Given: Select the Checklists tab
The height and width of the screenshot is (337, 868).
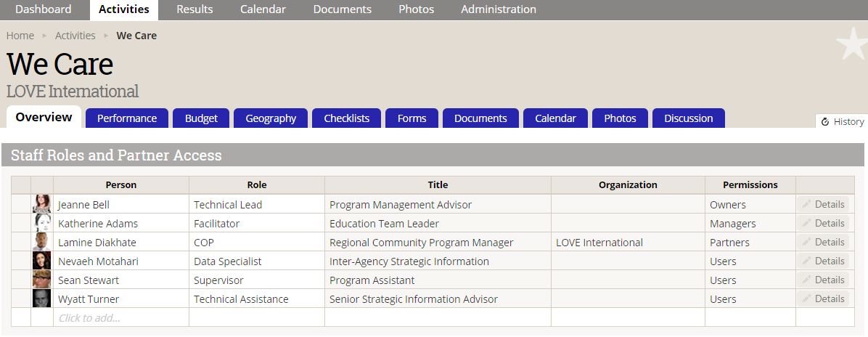Looking at the screenshot, I should [346, 118].
